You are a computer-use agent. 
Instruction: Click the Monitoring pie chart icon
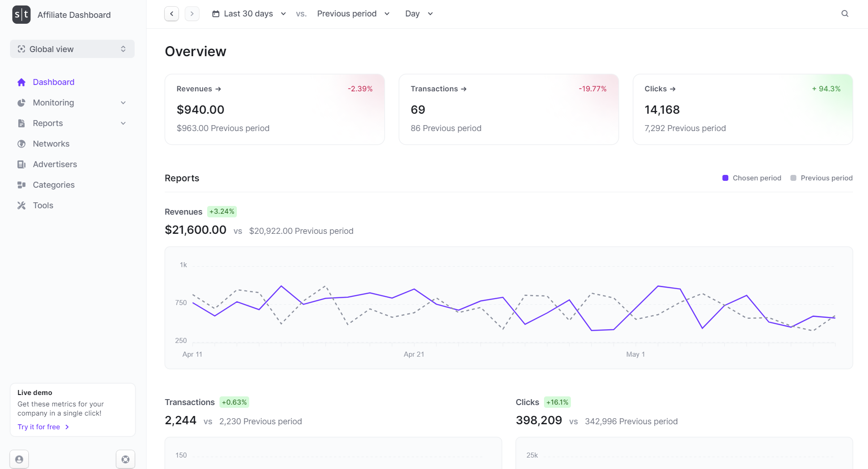tap(21, 103)
